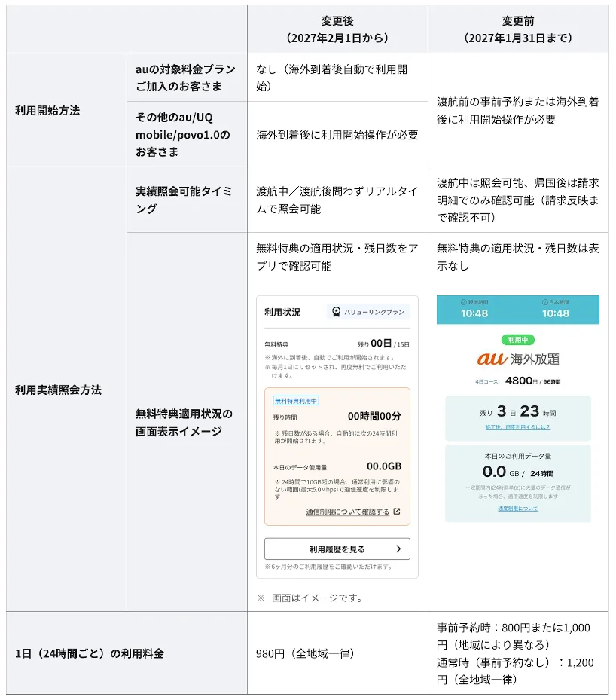The image size is (616, 700).
Task: Click the 残り 3日 23時間 countdown
Action: point(518,411)
